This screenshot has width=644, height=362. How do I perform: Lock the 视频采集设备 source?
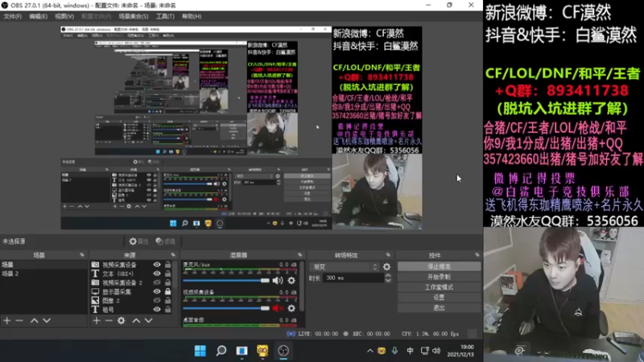167,265
